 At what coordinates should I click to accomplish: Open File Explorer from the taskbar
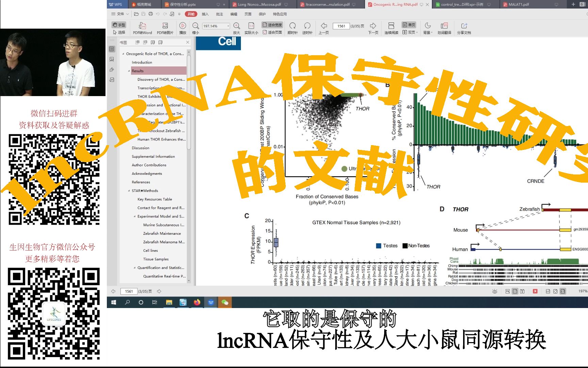click(x=169, y=302)
